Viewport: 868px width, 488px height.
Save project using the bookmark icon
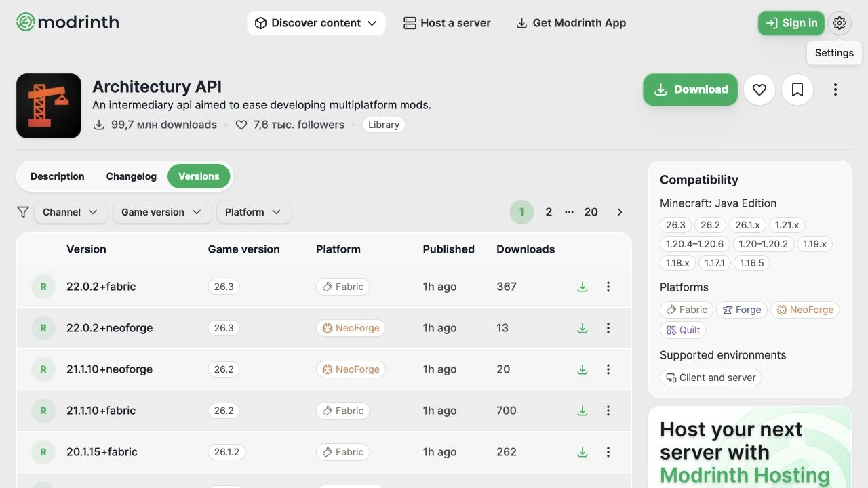[x=797, y=89]
